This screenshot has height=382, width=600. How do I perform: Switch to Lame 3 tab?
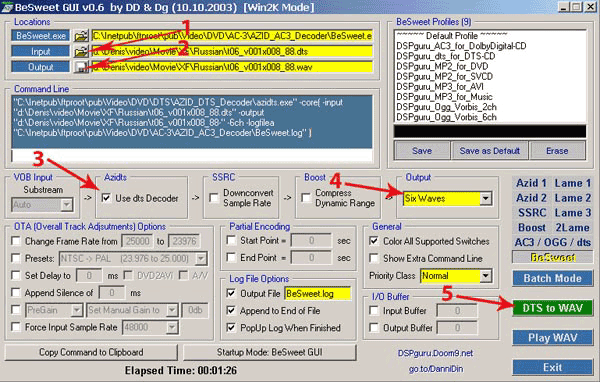573,212
